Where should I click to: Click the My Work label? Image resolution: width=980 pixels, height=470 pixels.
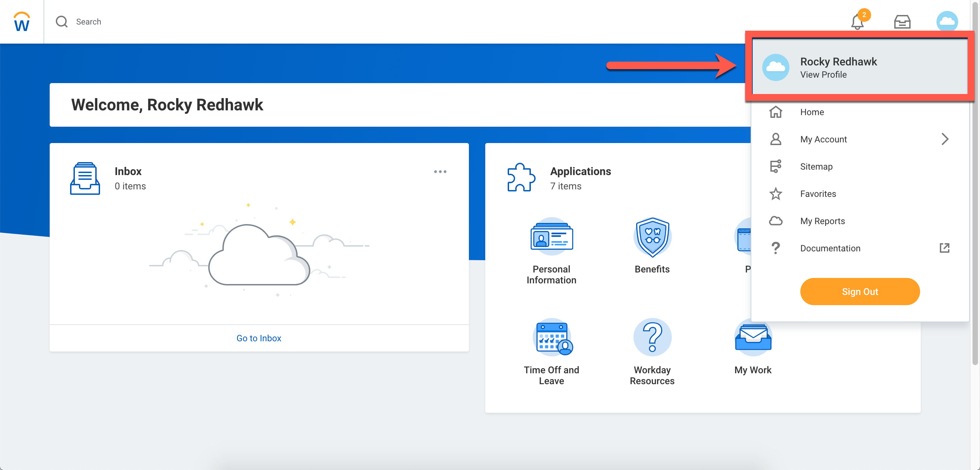(x=753, y=370)
